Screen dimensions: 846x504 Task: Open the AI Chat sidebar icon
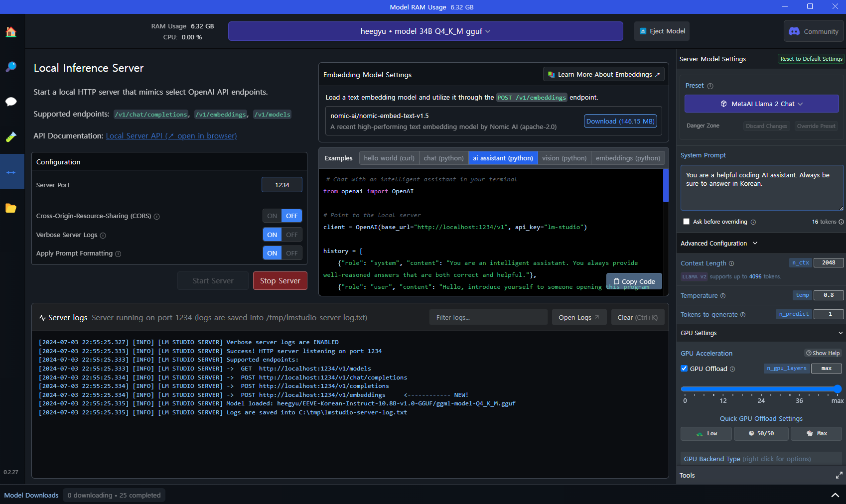[x=11, y=102]
